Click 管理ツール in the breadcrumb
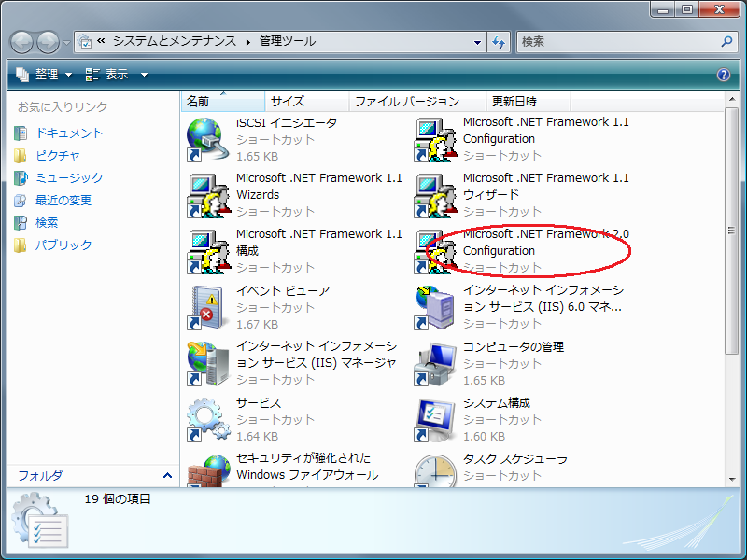Image resolution: width=747 pixels, height=560 pixels. (x=288, y=41)
